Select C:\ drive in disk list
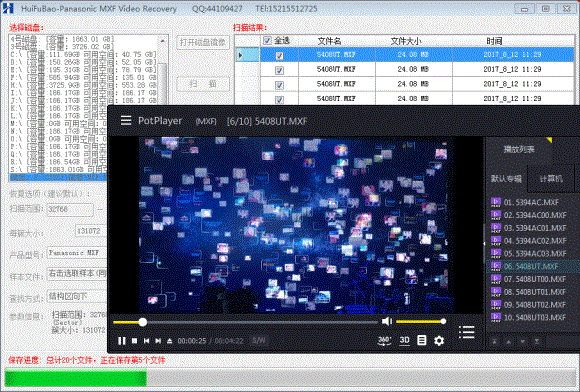580x392 pixels. point(84,54)
